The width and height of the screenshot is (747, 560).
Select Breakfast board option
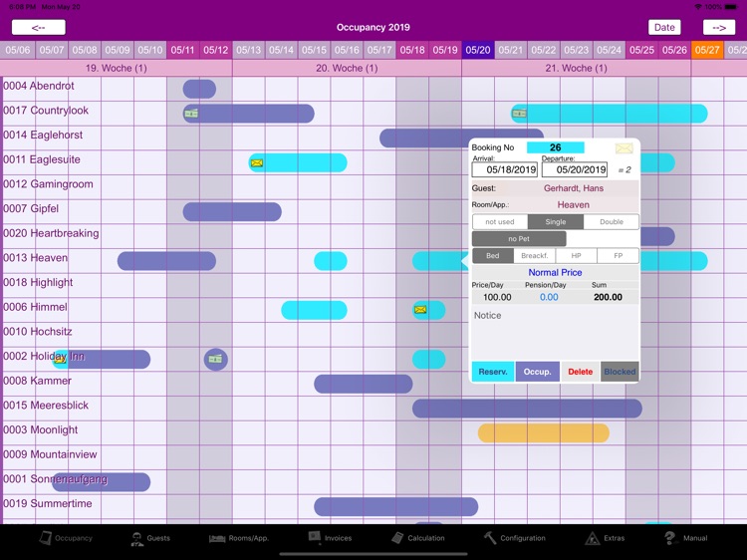coord(535,256)
